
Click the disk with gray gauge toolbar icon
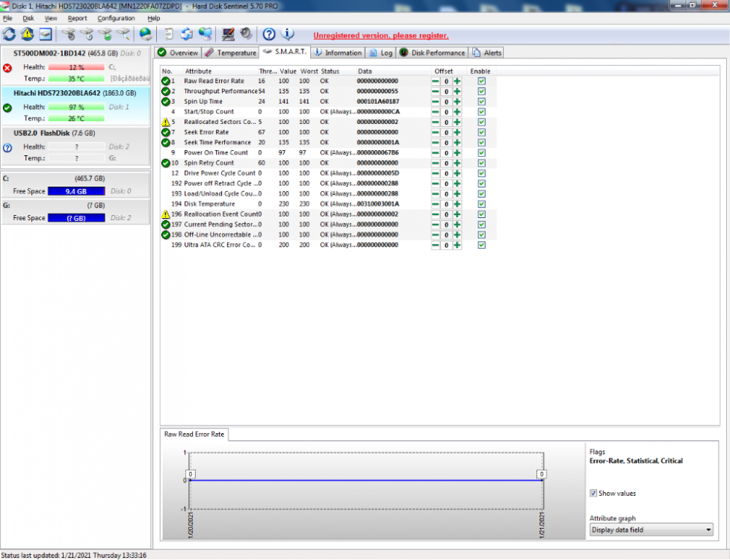pyautogui.click(x=69, y=34)
